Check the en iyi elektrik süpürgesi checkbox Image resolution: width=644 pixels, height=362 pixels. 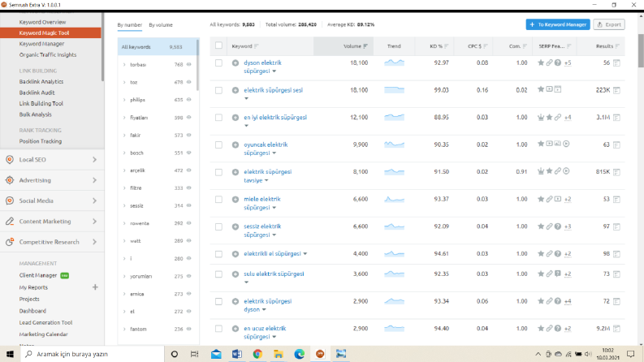[x=219, y=118]
